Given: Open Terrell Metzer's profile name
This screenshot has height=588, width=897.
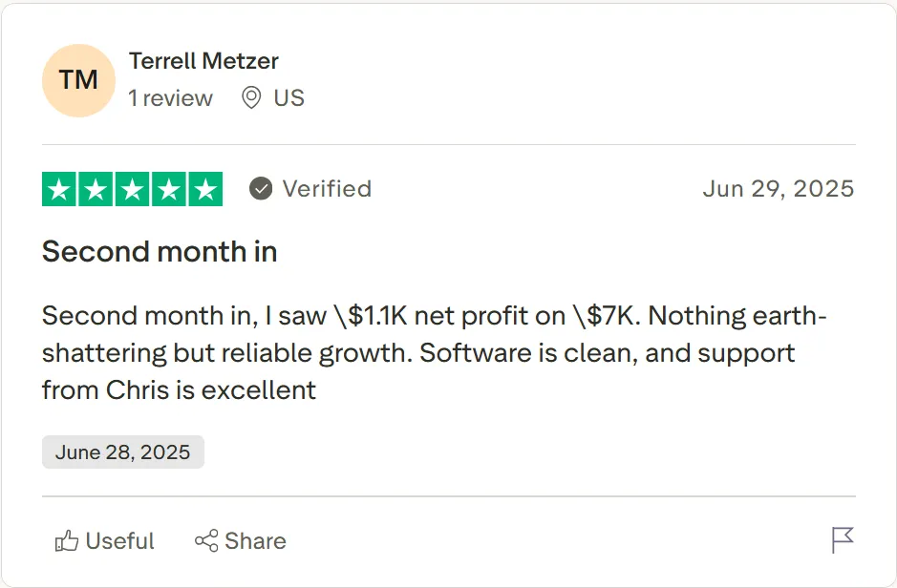Looking at the screenshot, I should point(203,61).
